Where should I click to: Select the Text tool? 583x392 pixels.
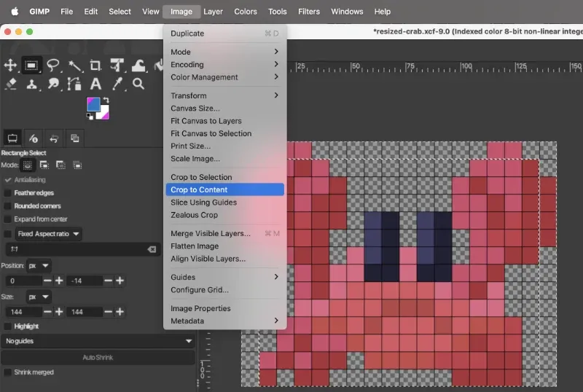96,84
